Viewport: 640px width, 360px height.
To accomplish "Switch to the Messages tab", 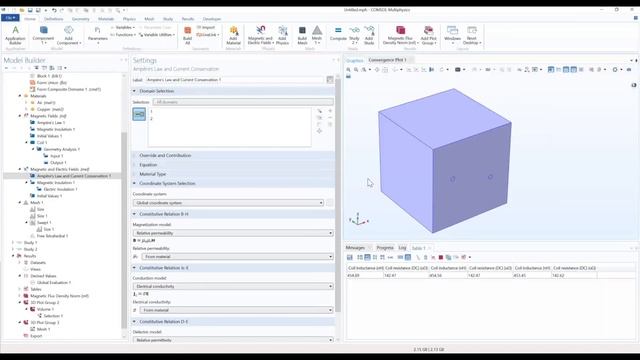I will pos(355,248).
